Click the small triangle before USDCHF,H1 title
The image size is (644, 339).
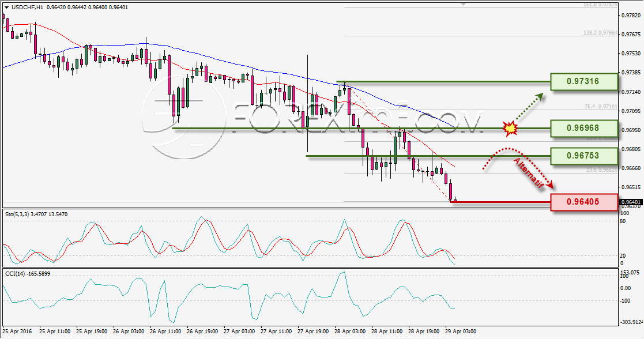6,7
